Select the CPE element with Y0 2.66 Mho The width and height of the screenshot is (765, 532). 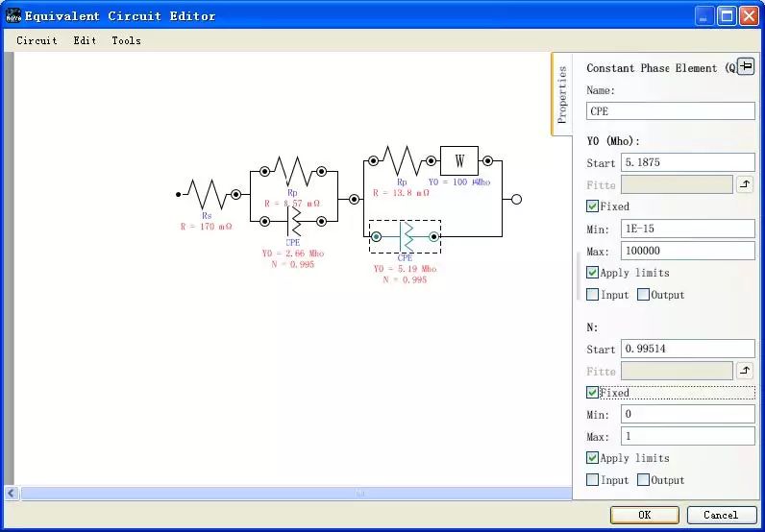pyautogui.click(x=293, y=222)
